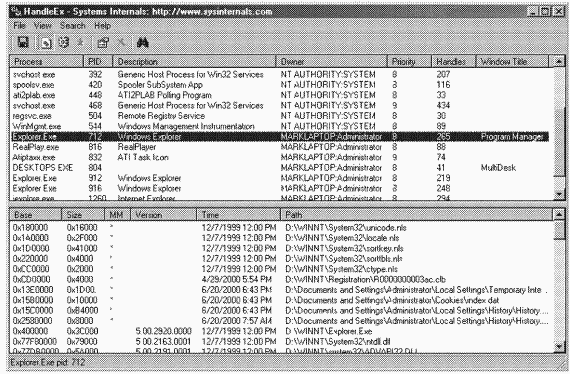Select the ctype.nls path row

[x=281, y=269]
